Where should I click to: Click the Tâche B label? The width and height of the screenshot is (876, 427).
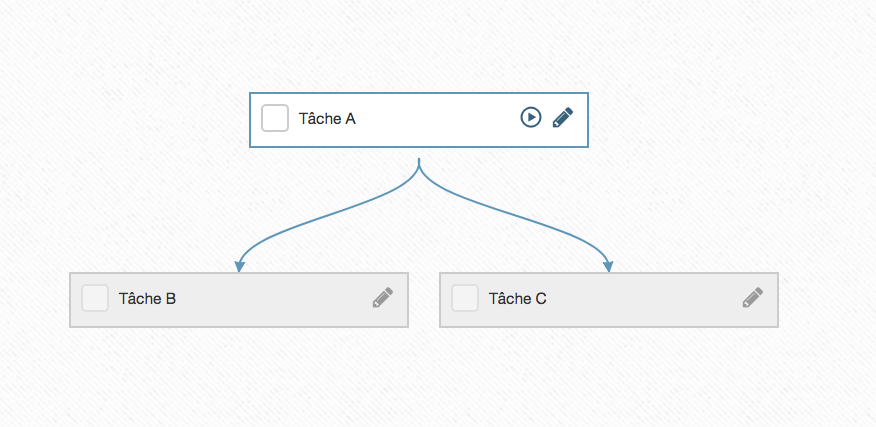coord(147,298)
